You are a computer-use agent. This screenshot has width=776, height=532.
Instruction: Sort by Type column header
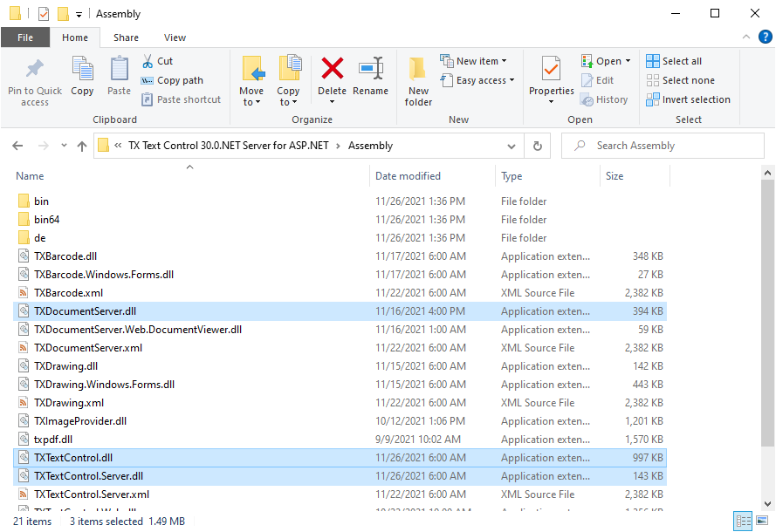click(x=512, y=176)
